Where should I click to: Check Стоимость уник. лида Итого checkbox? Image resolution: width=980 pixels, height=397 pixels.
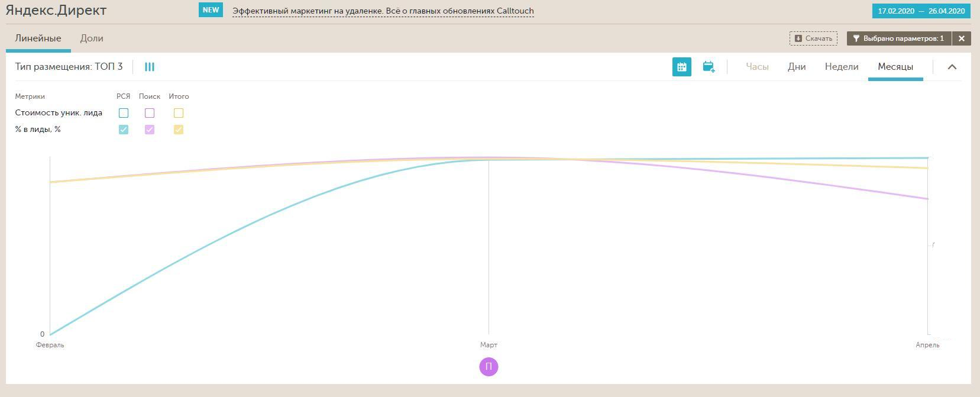click(x=179, y=113)
